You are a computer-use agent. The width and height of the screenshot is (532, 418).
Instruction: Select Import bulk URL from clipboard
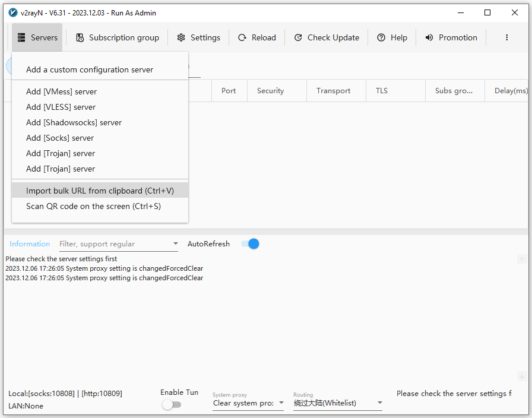point(100,191)
